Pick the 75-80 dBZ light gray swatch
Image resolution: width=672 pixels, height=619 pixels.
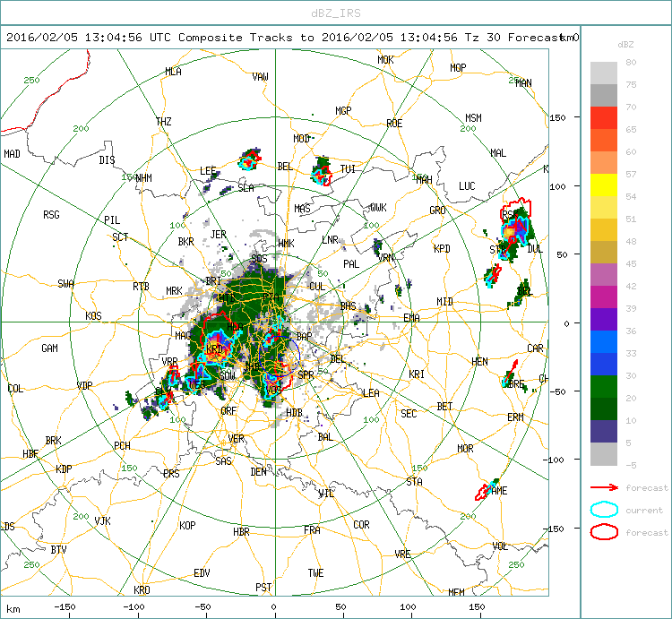pos(604,73)
